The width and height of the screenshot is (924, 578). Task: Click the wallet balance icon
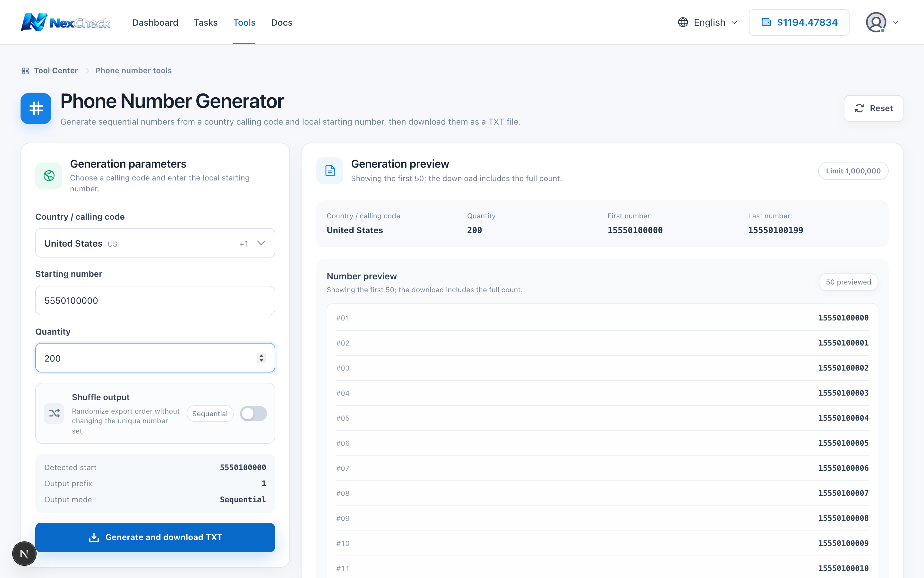coord(766,22)
